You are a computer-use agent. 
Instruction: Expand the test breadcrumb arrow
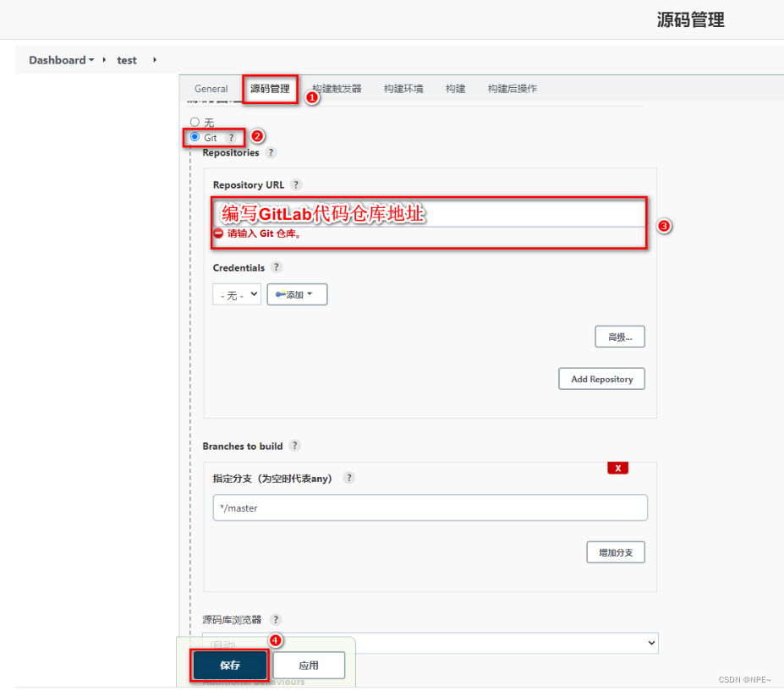pos(155,60)
